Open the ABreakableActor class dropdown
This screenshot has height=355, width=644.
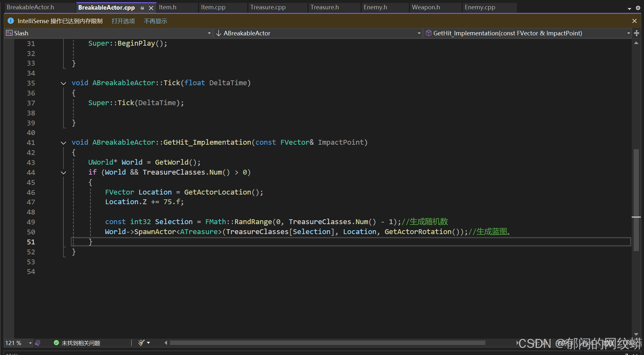point(419,33)
